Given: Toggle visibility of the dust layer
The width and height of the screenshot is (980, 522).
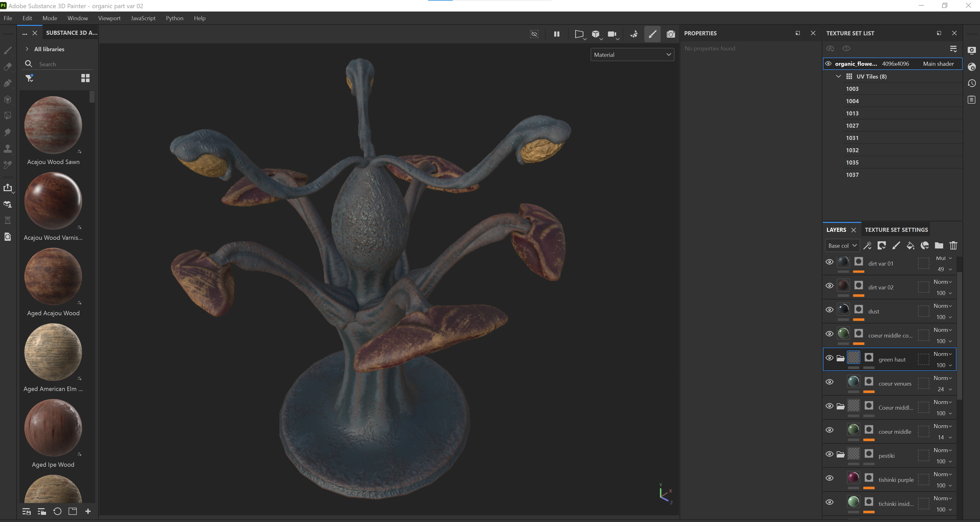Looking at the screenshot, I should pyautogui.click(x=829, y=310).
